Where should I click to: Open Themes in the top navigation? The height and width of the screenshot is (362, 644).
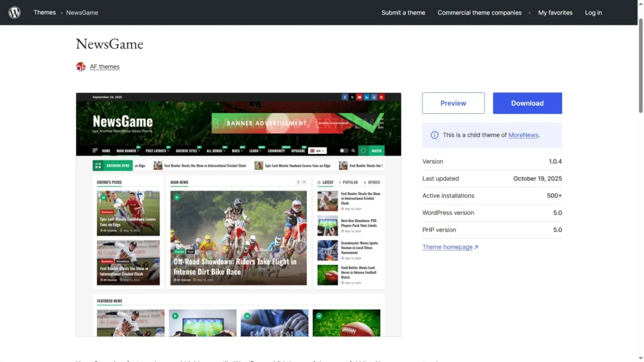[45, 13]
